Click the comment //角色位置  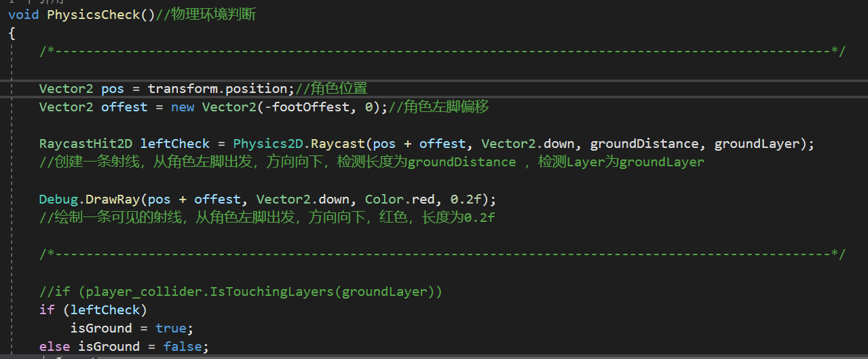(x=331, y=88)
